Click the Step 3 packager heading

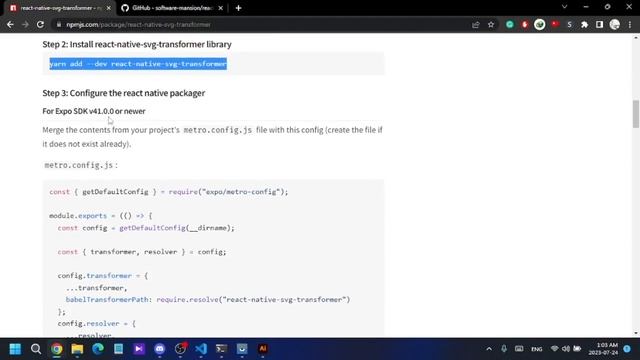124,93
